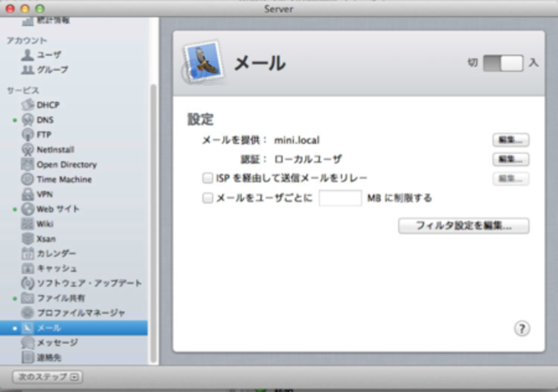The width and height of the screenshot is (558, 392).
Task: Click the アカウント sidebar header
Action: pos(27,40)
